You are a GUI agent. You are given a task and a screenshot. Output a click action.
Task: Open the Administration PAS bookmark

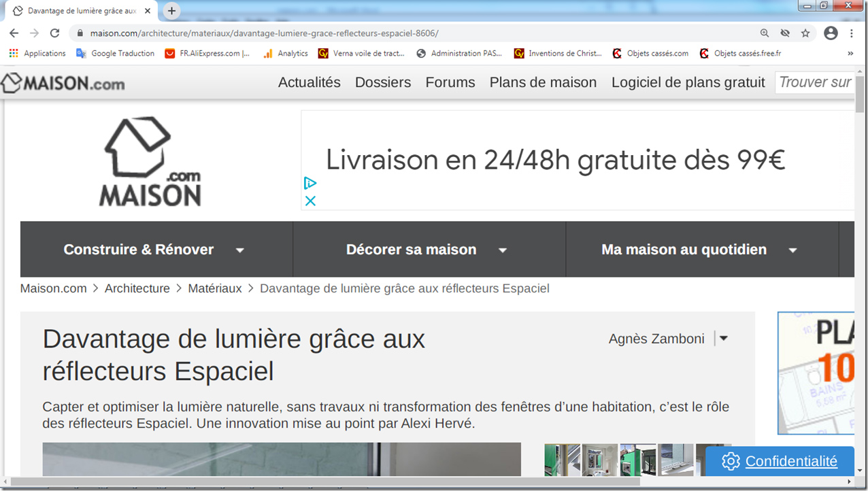coord(459,53)
